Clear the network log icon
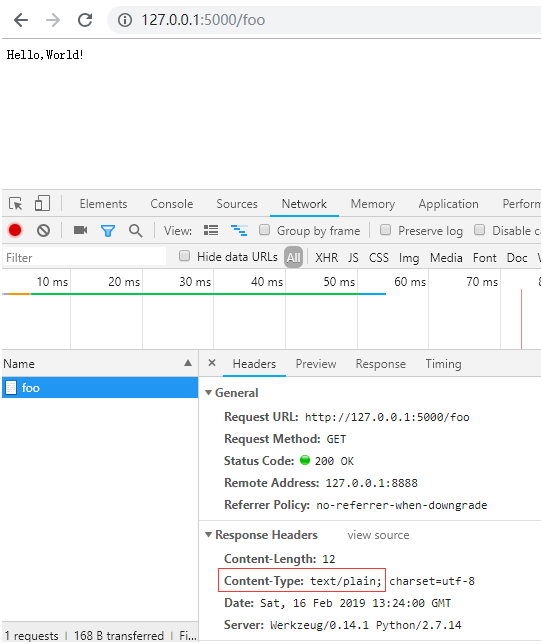 [44, 230]
